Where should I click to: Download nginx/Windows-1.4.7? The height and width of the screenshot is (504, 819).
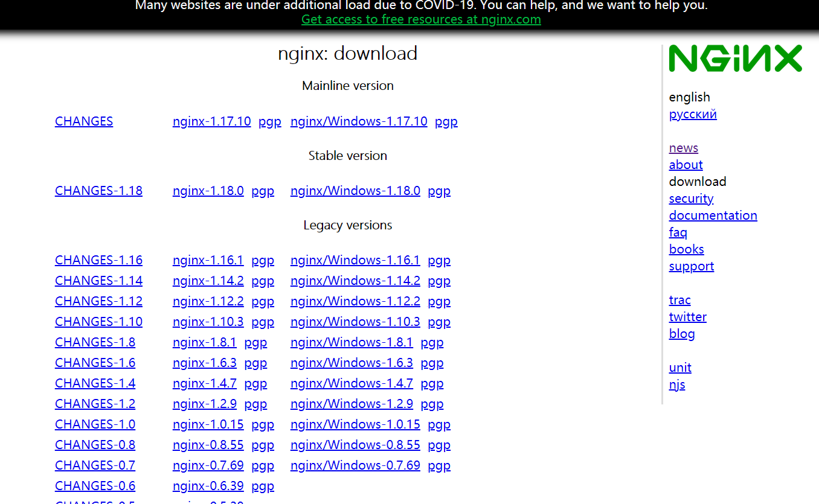352,383
